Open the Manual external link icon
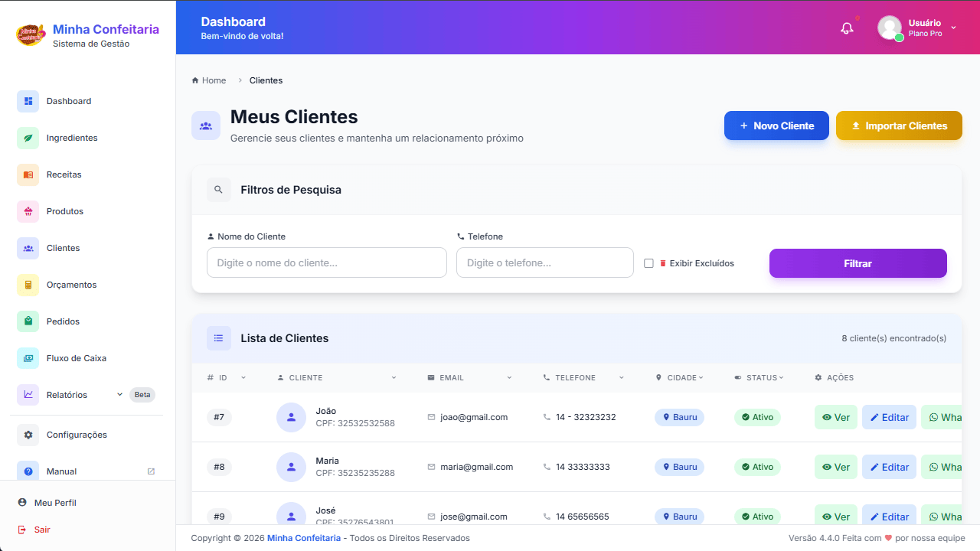 (x=151, y=471)
